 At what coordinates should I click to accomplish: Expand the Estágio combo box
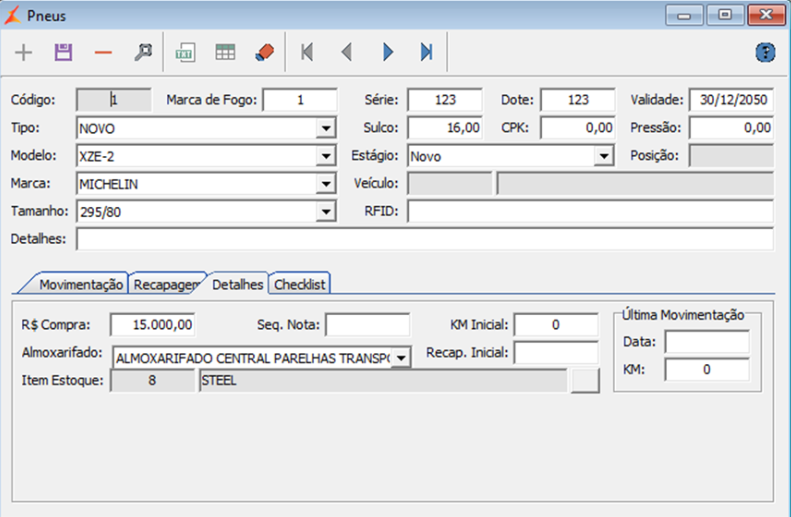pyautogui.click(x=603, y=157)
